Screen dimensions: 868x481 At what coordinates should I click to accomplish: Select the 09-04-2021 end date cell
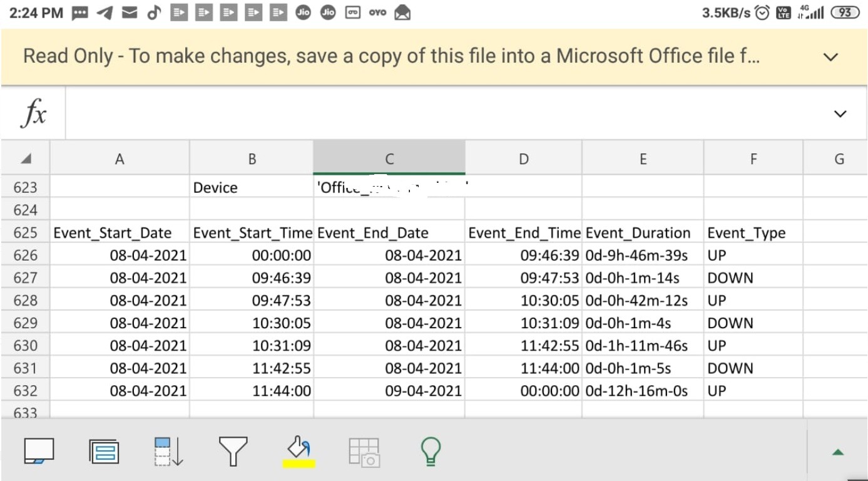(389, 390)
